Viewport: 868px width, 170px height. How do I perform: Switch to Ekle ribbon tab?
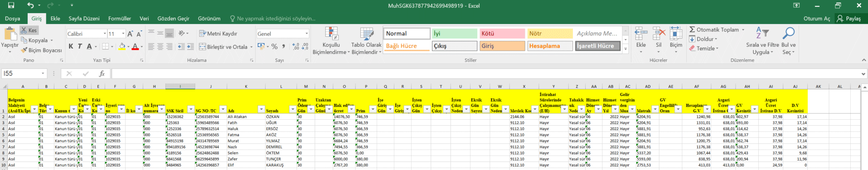click(55, 19)
